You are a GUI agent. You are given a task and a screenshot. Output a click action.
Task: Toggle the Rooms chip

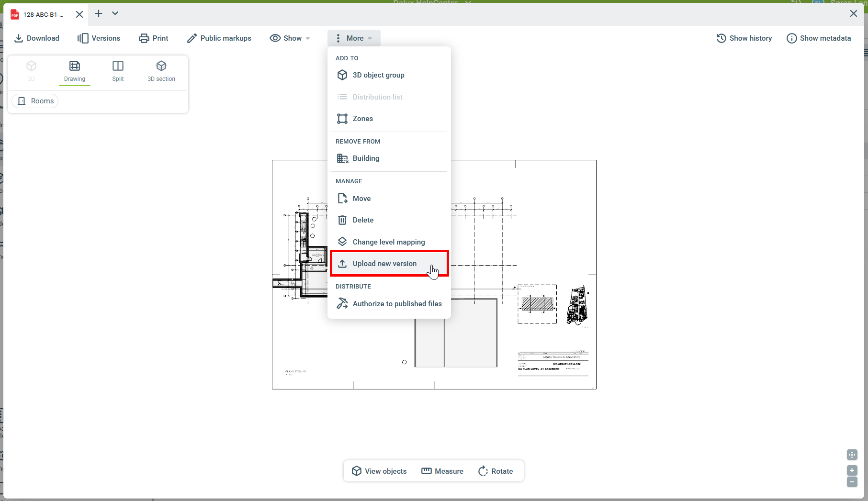pyautogui.click(x=35, y=101)
